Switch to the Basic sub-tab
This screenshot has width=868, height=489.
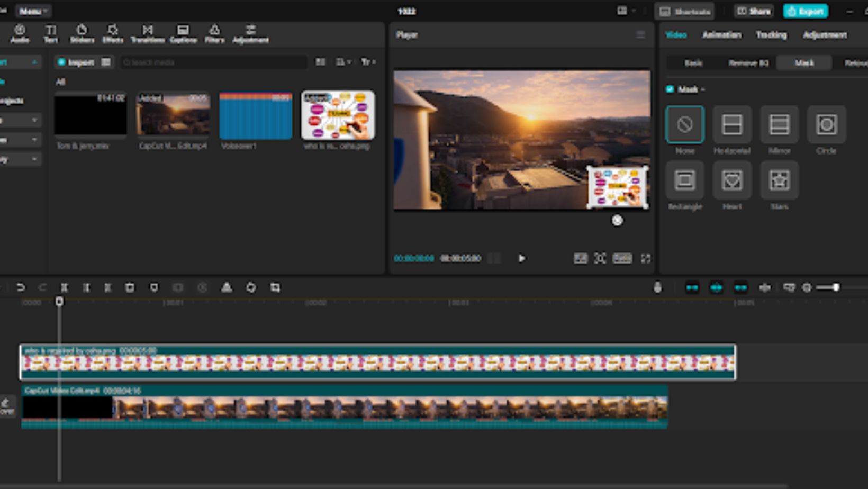pos(693,63)
